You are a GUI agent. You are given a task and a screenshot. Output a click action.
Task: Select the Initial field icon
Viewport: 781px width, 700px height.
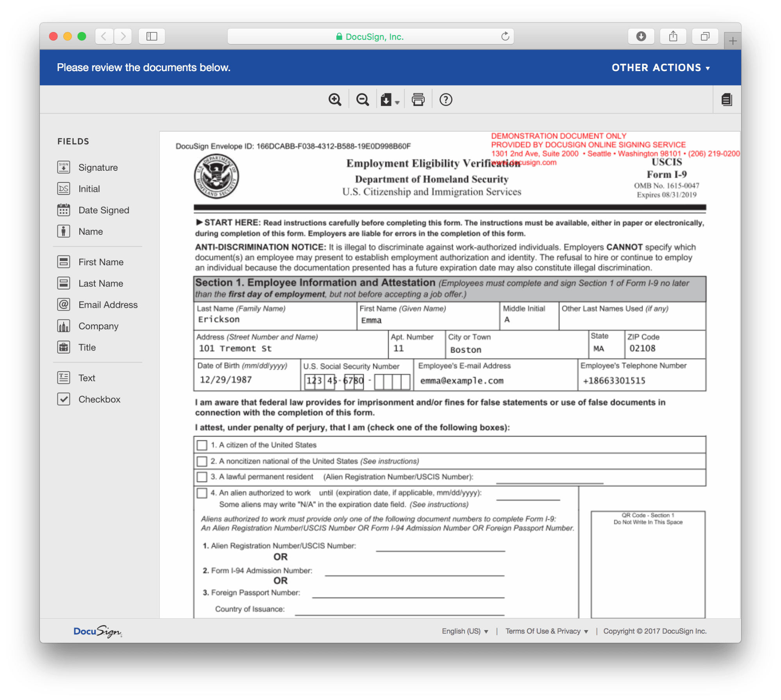pos(63,189)
